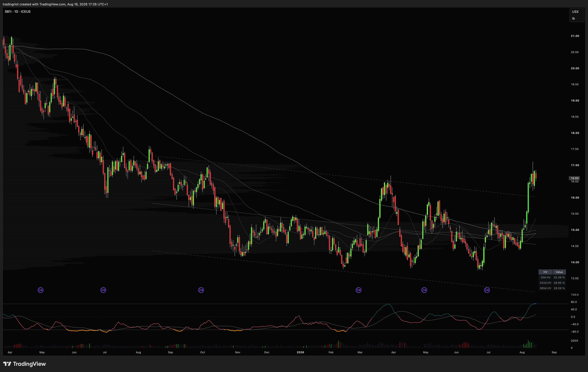
Task: Click the 200K volume scale label
Action: click(575, 341)
